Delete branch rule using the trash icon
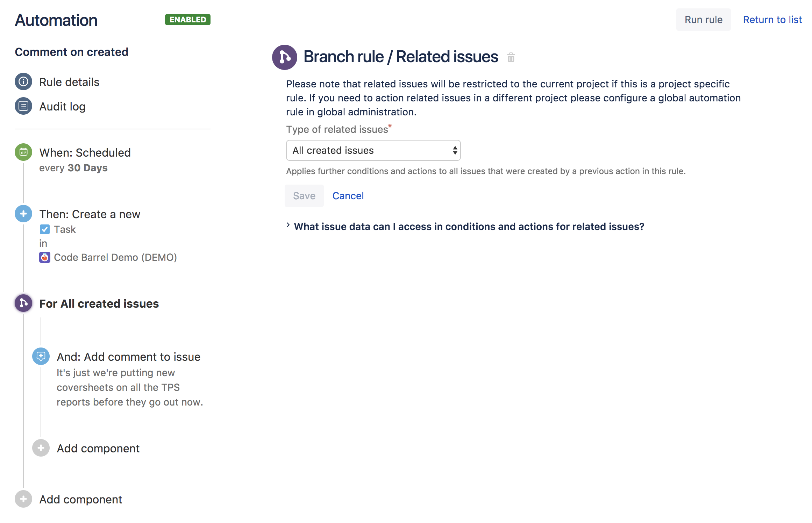This screenshot has height=523, width=812. 511,57
